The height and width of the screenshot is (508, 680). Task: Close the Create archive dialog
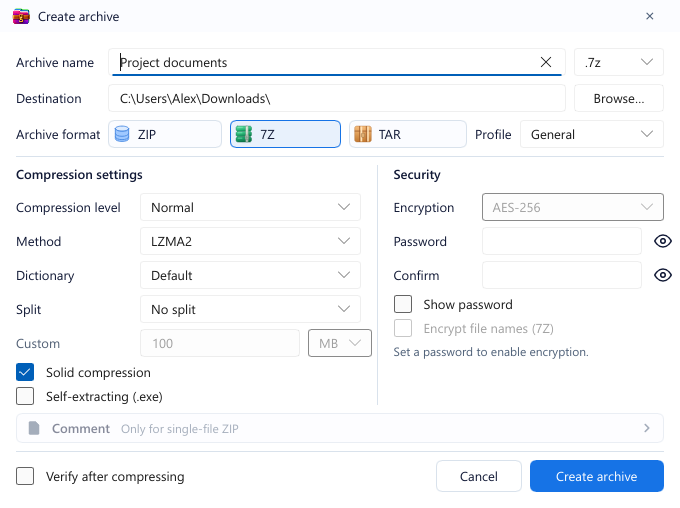tap(650, 16)
